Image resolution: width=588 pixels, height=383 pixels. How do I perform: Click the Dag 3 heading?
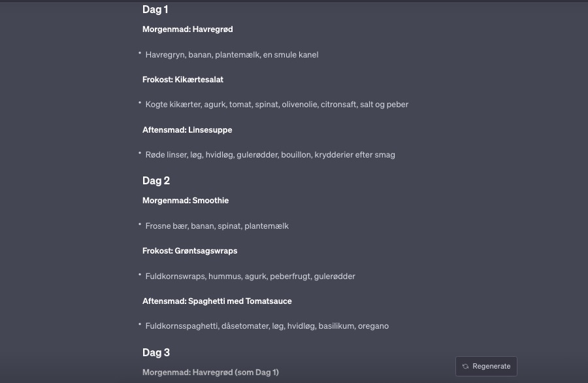pos(156,353)
